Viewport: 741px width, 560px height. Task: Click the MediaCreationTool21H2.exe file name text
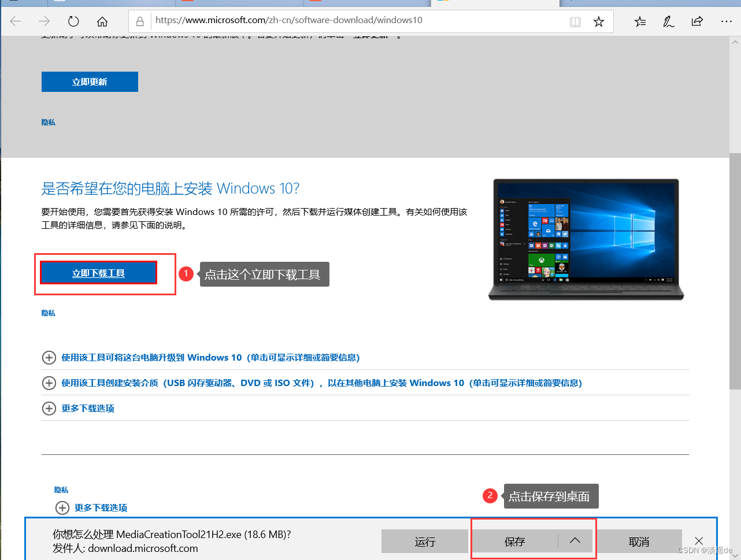click(x=179, y=535)
